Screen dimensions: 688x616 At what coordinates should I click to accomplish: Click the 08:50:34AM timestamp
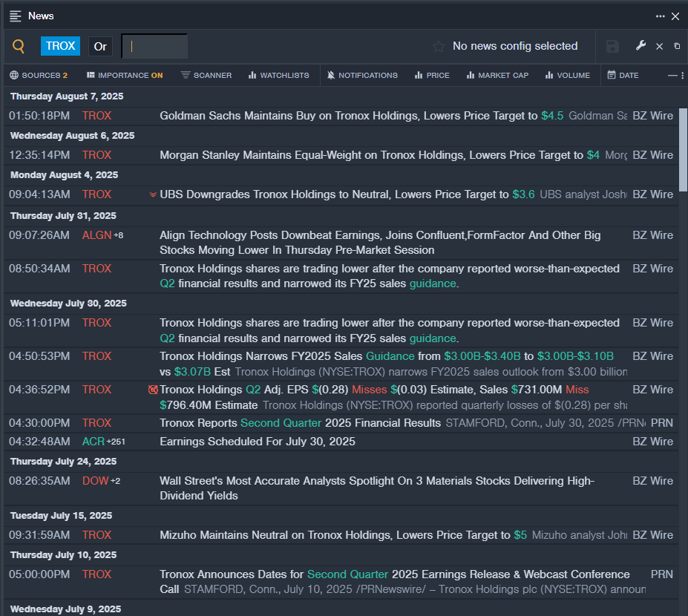(39, 269)
